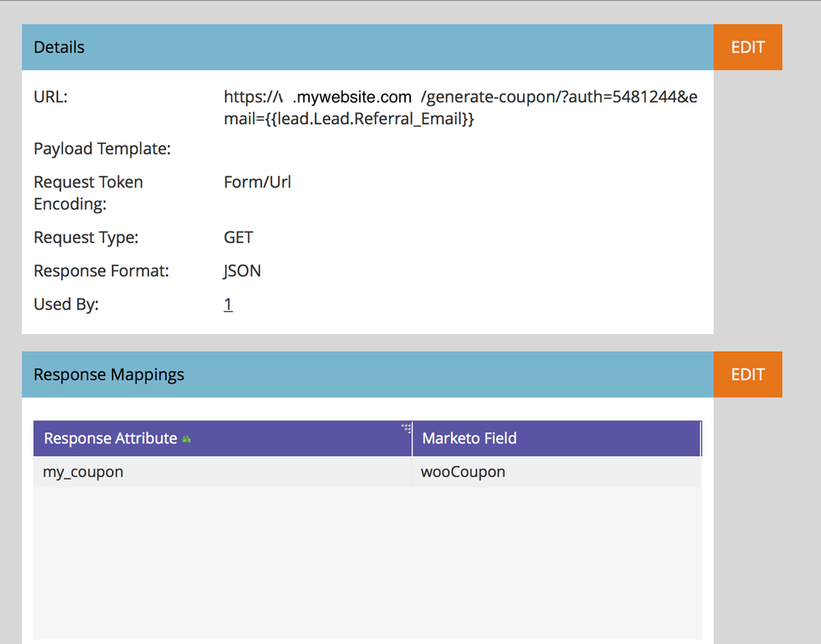The image size is (821, 644).
Task: Click the green sort indicator icon
Action: pyautogui.click(x=187, y=439)
